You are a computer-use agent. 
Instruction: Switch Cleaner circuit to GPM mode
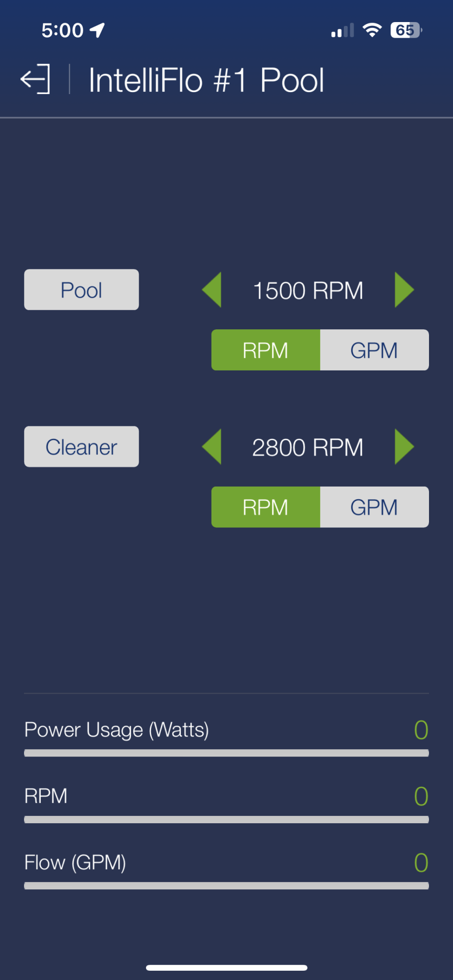click(375, 507)
